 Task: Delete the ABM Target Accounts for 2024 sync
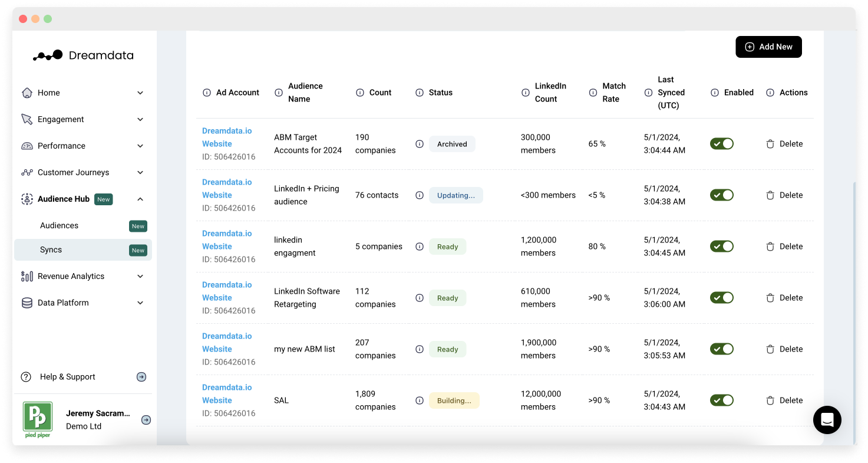point(784,144)
